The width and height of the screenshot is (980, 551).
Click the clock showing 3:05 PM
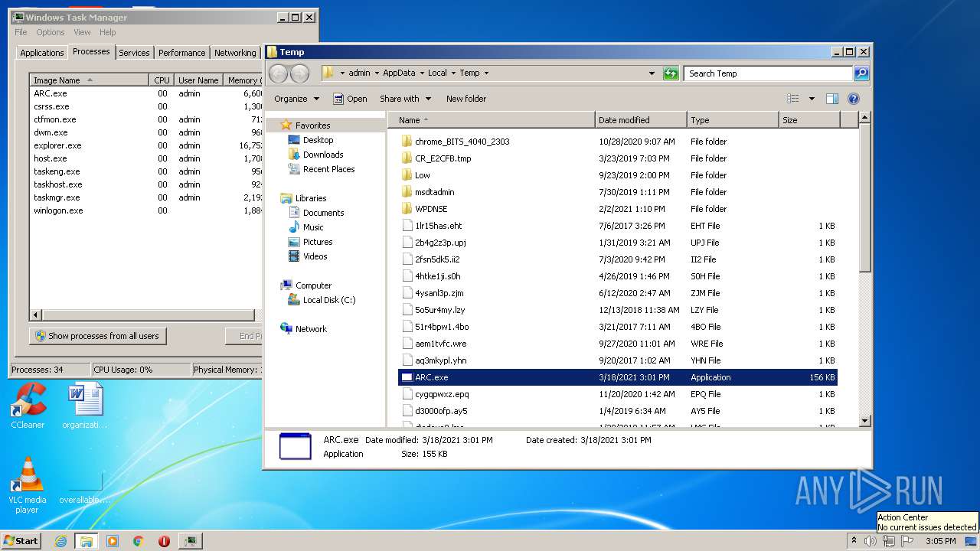coord(940,541)
